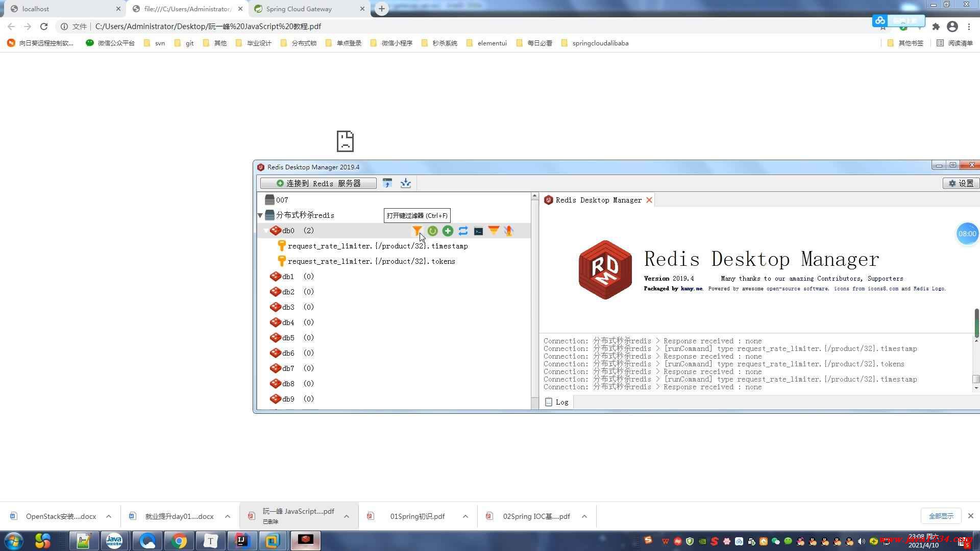Switch to the localhost browser tab
The image size is (980, 551).
[x=64, y=9]
